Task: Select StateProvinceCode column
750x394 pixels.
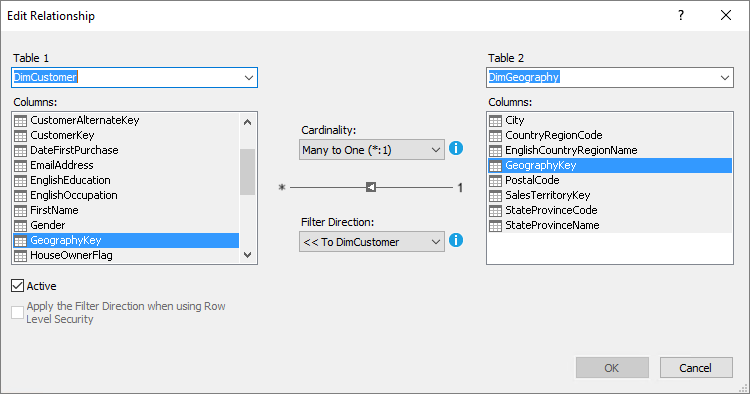Action: click(610, 210)
